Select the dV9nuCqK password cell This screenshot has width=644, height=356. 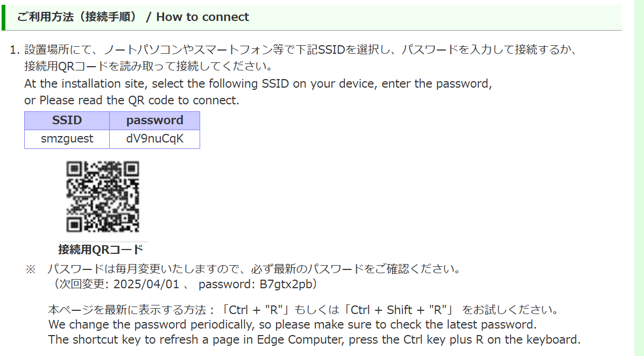[155, 139]
